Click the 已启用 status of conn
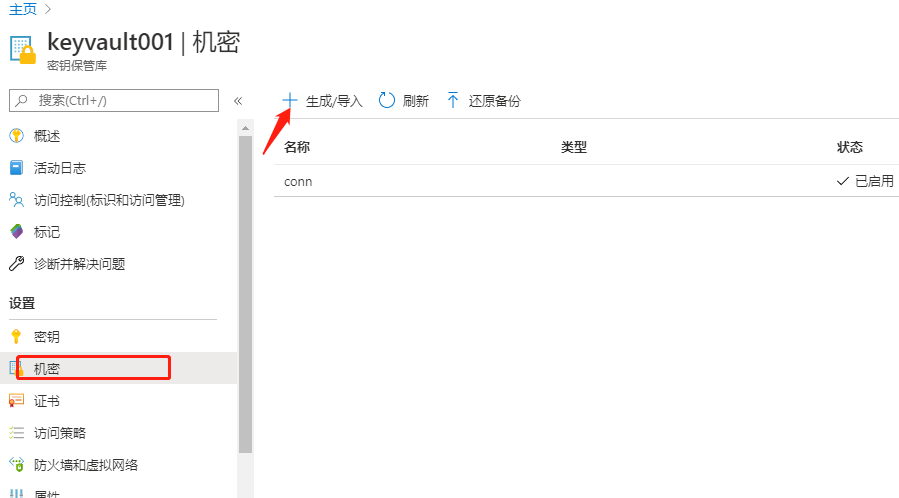Viewport: 899px width, 498px height. click(x=874, y=181)
